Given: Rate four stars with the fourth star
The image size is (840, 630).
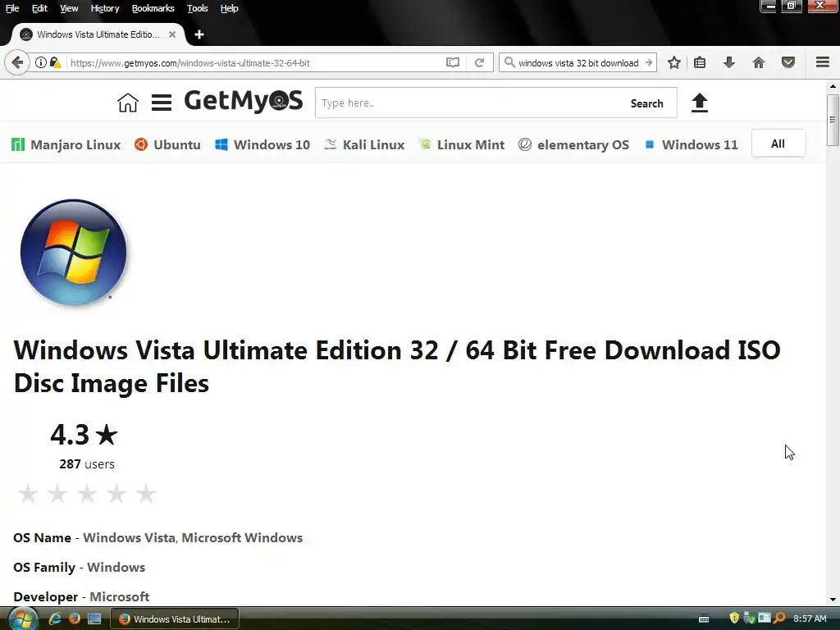Looking at the screenshot, I should (116, 494).
